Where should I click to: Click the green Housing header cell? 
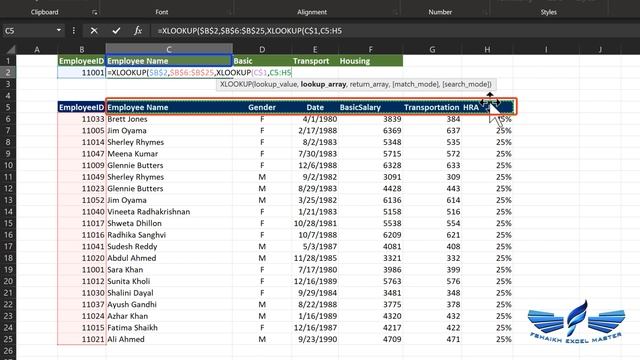click(x=370, y=61)
